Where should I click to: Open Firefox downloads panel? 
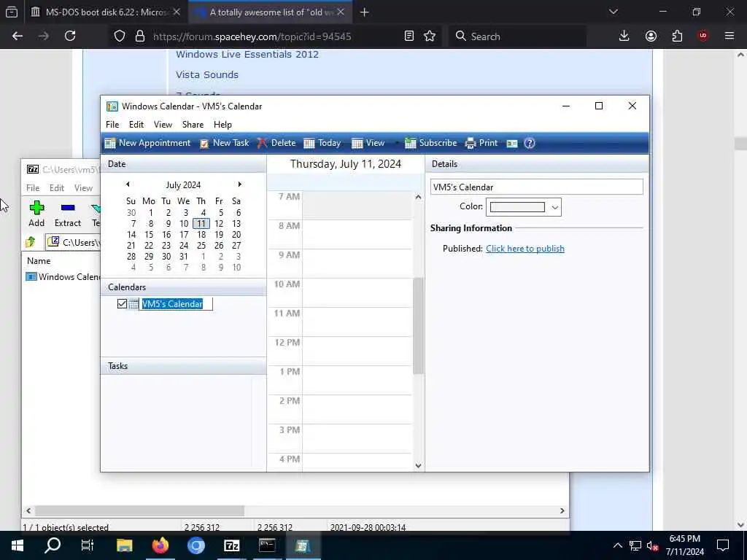624,36
